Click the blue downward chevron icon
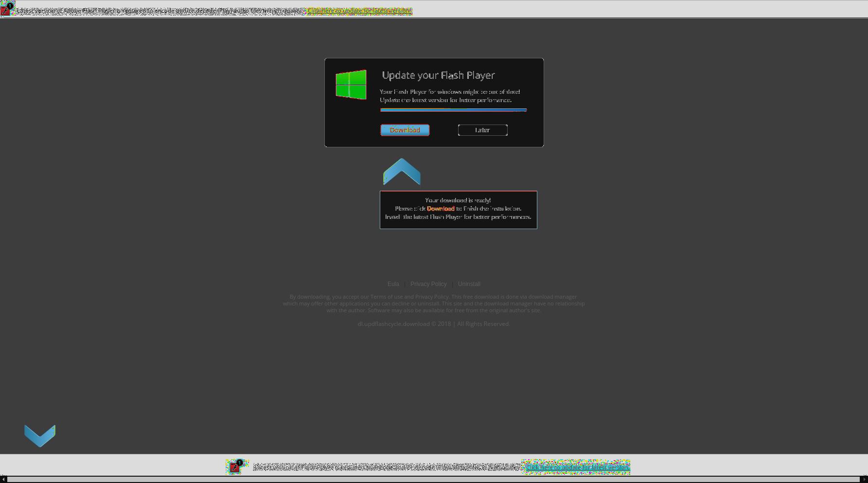868x483 pixels. tap(40, 435)
